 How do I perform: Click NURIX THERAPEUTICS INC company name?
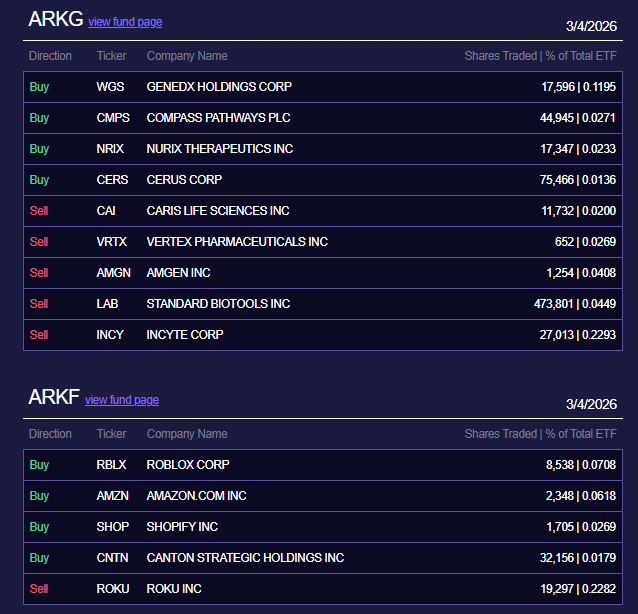click(220, 149)
